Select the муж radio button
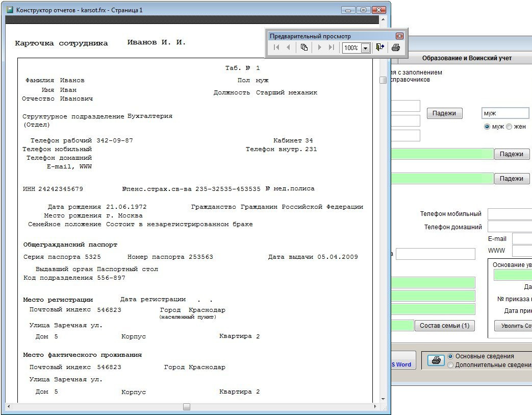 click(487, 127)
